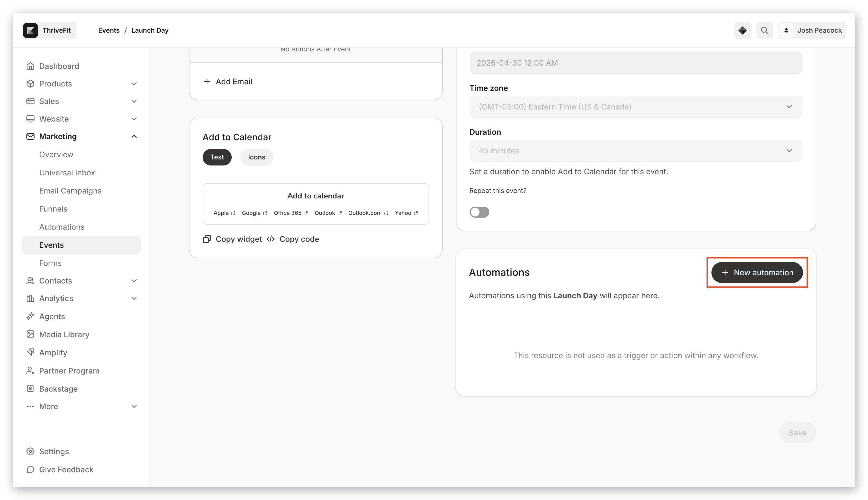Click the Outlook calendar link
The height and width of the screenshot is (500, 868).
[328, 213]
